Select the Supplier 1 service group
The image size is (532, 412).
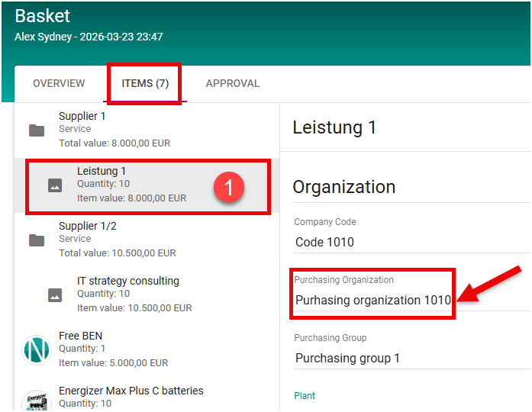[x=114, y=129]
